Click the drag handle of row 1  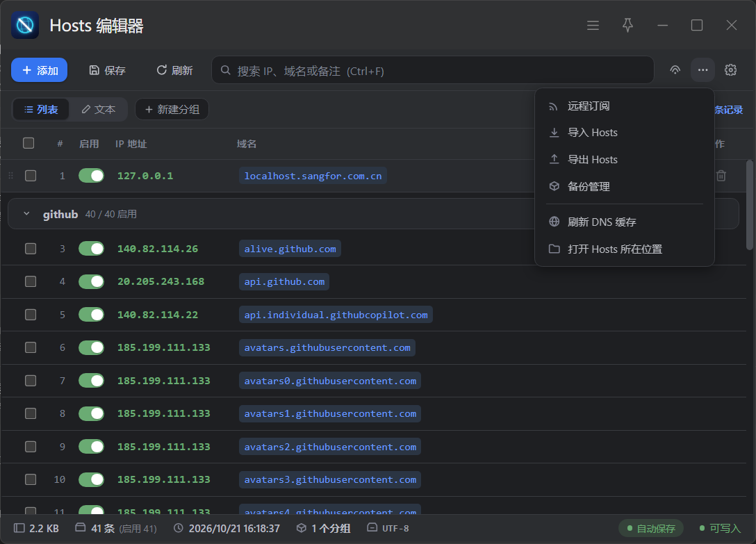point(10,176)
